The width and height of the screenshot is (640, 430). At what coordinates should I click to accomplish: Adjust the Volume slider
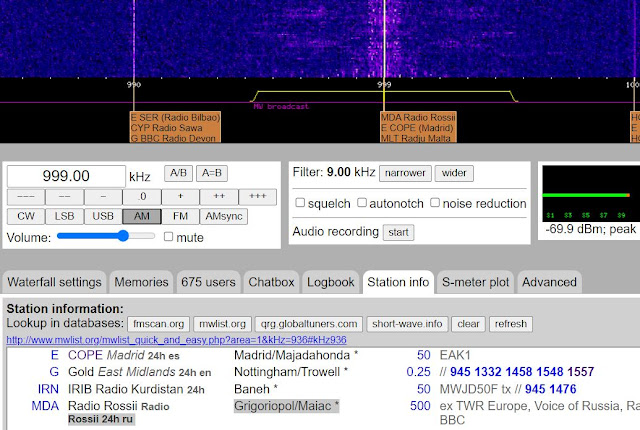106,236
